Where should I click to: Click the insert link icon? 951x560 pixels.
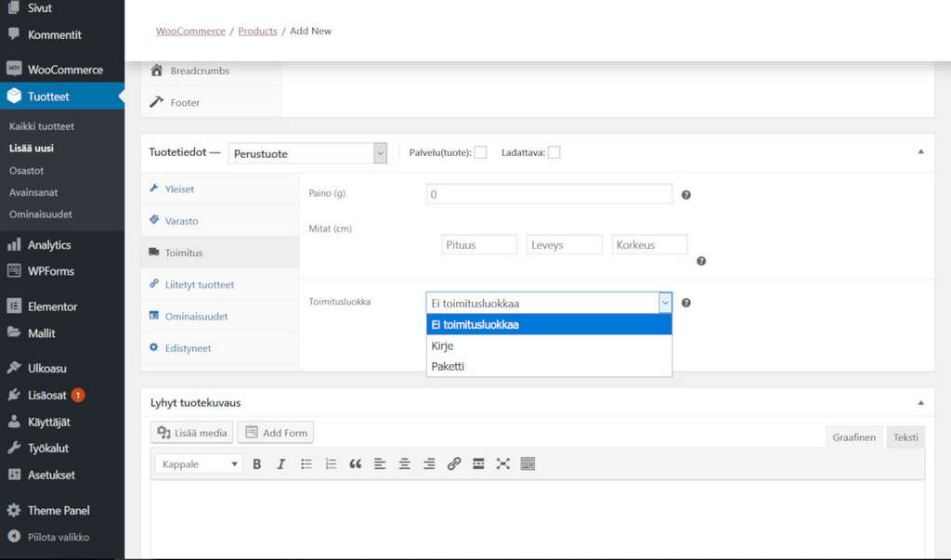pyautogui.click(x=453, y=464)
